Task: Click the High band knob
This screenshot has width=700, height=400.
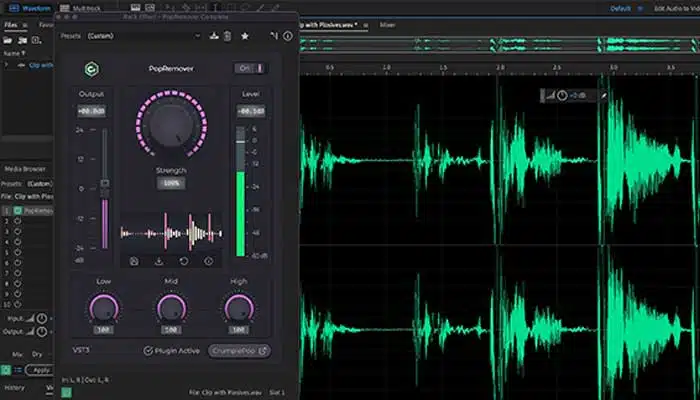Action: click(x=239, y=308)
